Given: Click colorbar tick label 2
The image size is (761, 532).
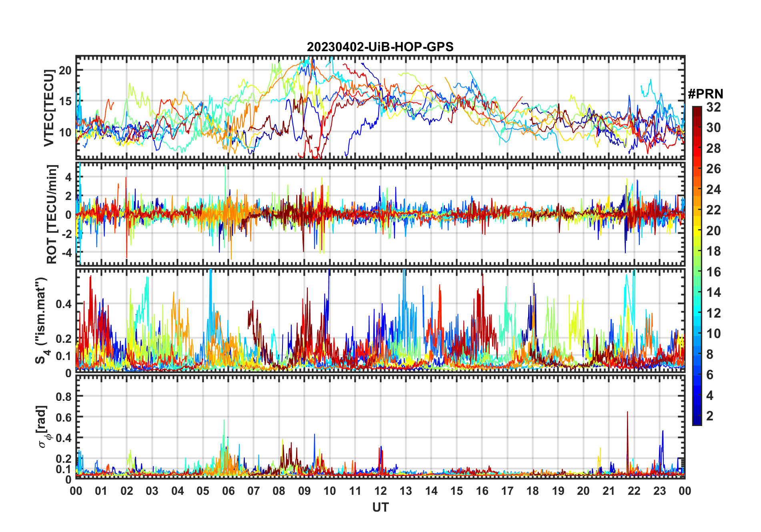Looking at the screenshot, I should pyautogui.click(x=710, y=416).
